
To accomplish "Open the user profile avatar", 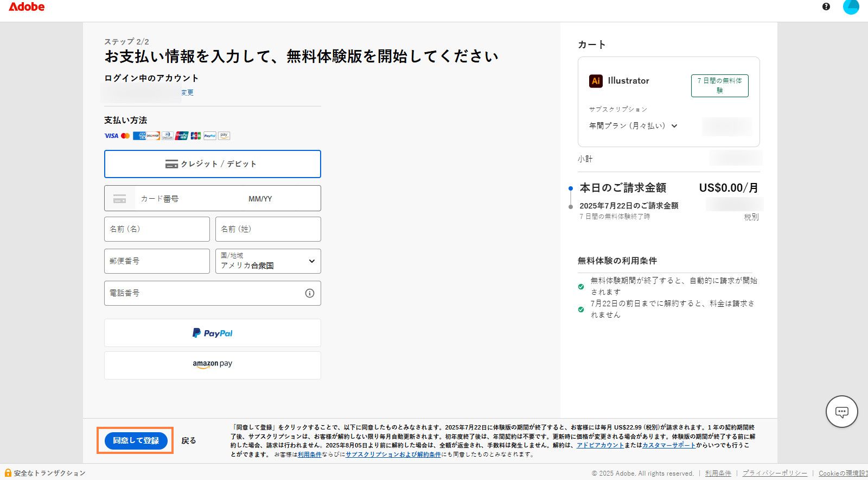I will pyautogui.click(x=851, y=7).
